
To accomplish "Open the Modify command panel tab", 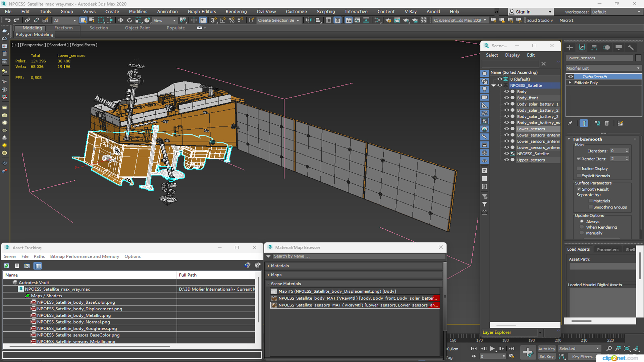I will point(582,48).
